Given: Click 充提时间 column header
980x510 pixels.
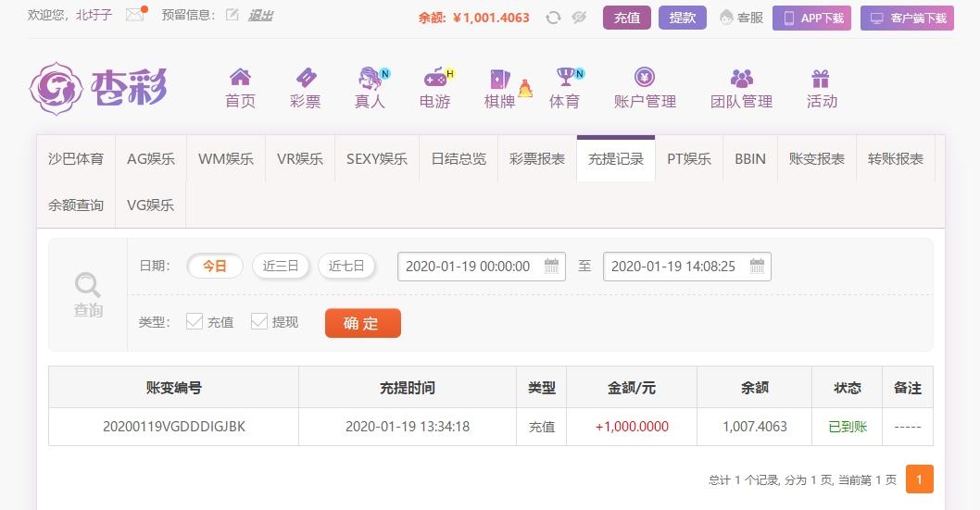Looking at the screenshot, I should click(x=408, y=388).
